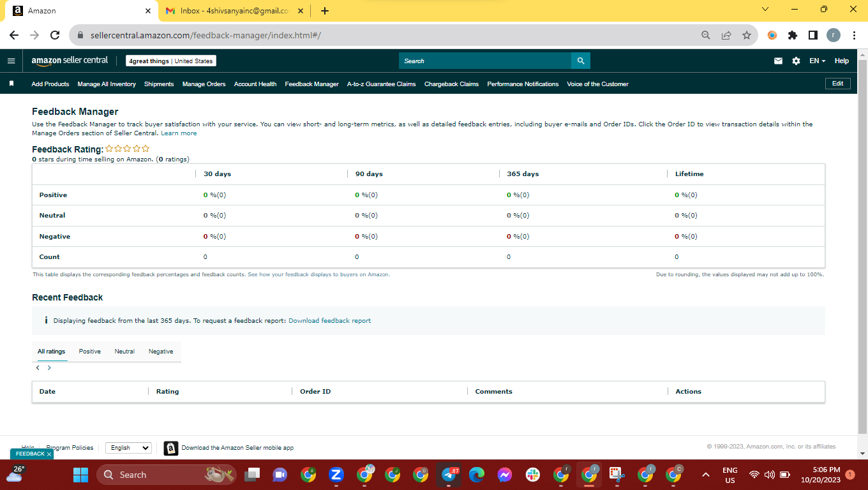Click the Help link in the header

[842, 61]
